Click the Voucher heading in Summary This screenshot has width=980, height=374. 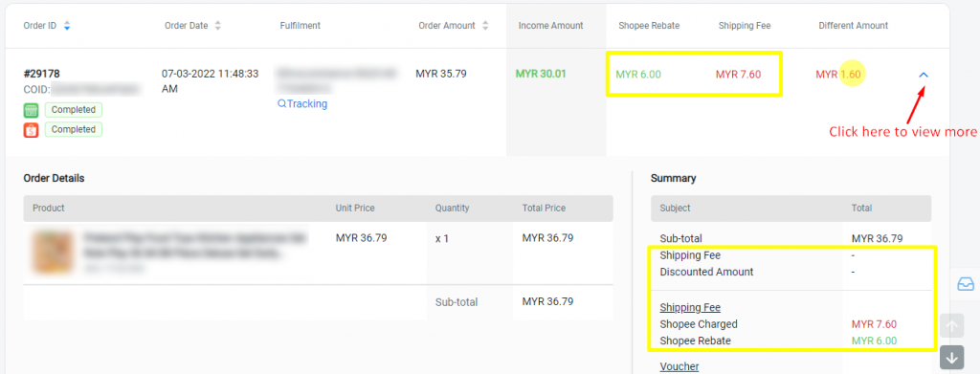tap(679, 366)
